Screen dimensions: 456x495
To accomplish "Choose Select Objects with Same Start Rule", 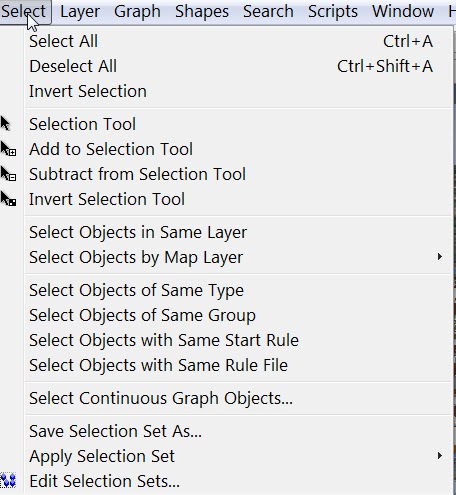I will (x=238, y=340).
